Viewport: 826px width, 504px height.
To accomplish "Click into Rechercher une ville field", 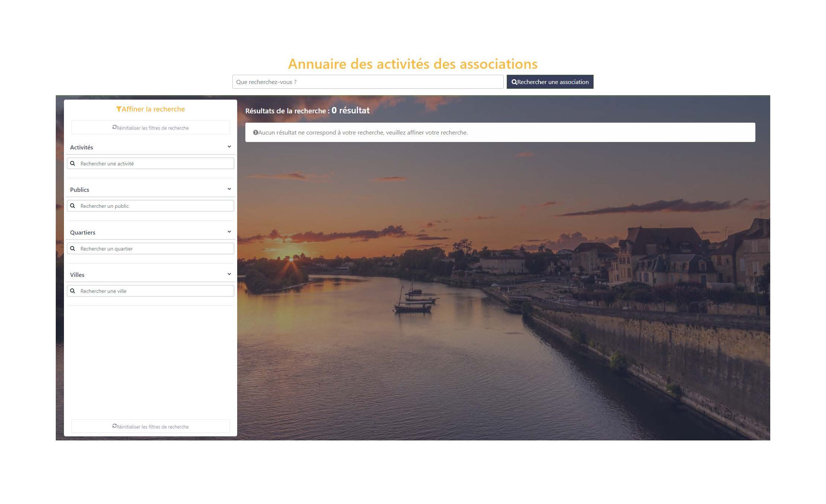I will [155, 291].
